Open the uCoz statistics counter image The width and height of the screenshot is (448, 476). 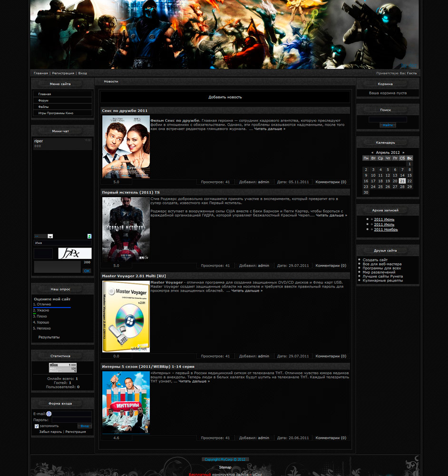63,367
